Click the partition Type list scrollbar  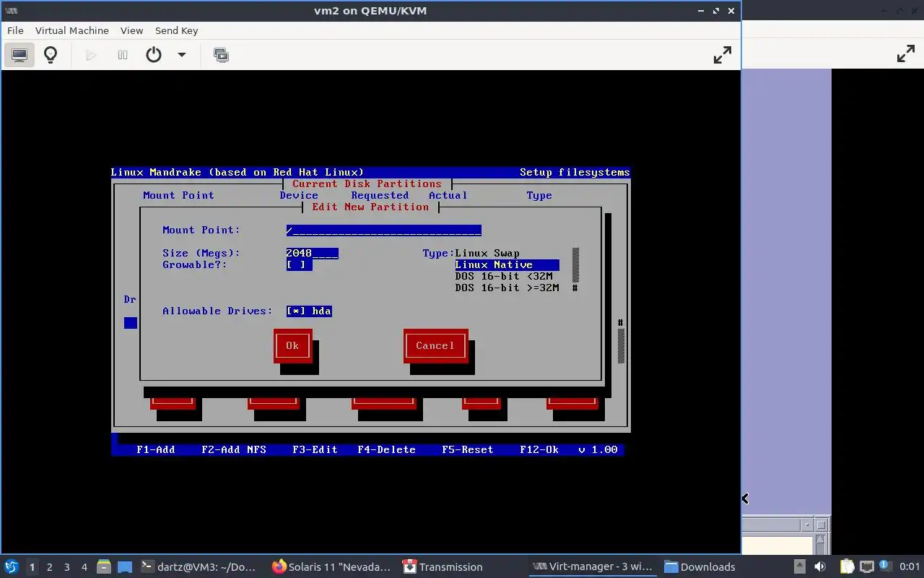point(575,270)
